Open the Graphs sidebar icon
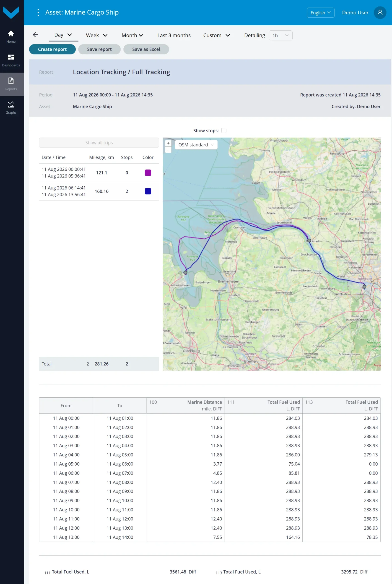This screenshot has height=584, width=392. (x=11, y=108)
